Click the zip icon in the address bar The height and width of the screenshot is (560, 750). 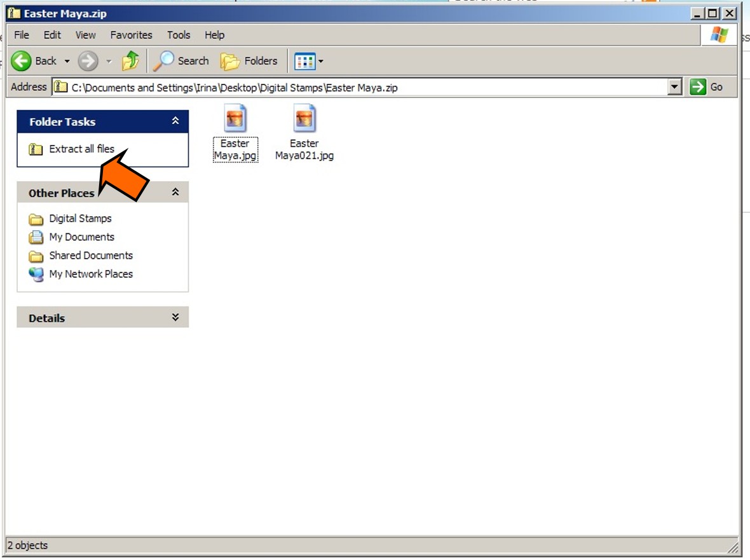(x=60, y=87)
